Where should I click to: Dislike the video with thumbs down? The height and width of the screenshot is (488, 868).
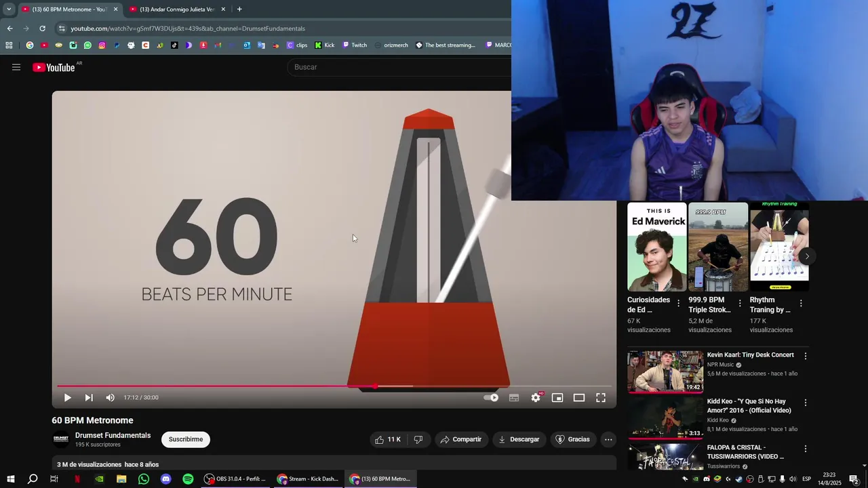pyautogui.click(x=418, y=439)
